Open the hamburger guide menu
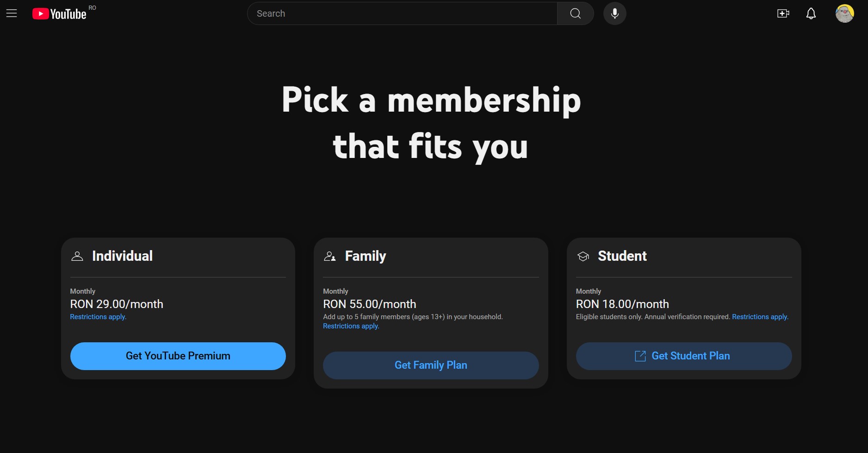Screen dimensions: 868x453 (x=12, y=13)
